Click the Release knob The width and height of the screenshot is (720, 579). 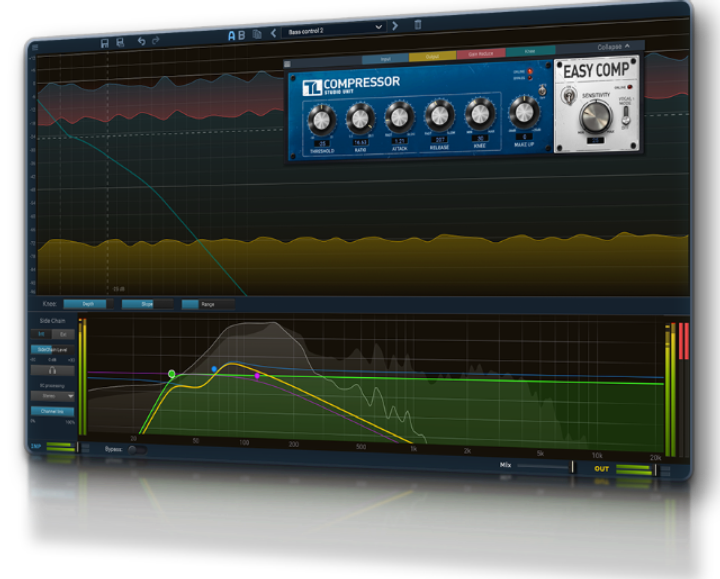point(439,114)
